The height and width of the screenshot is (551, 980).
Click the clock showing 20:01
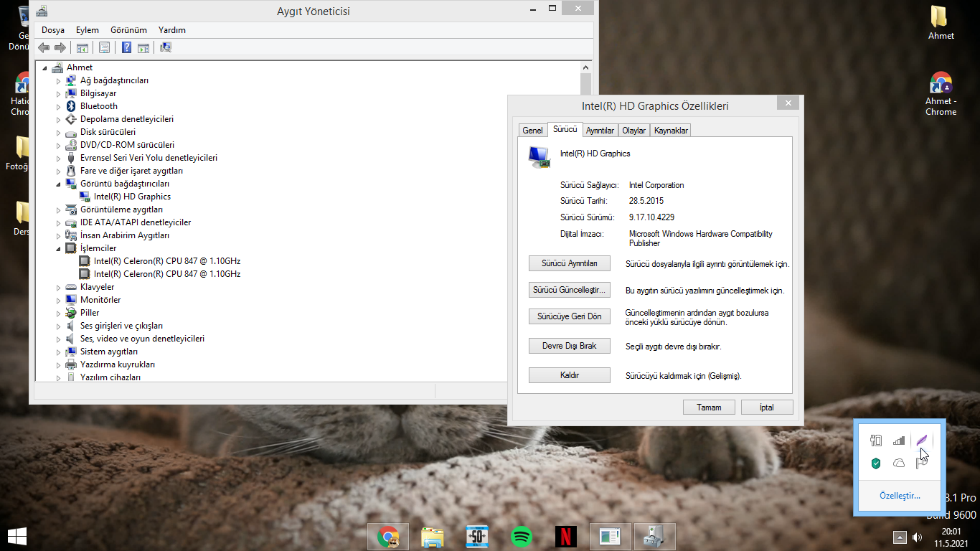pyautogui.click(x=951, y=532)
